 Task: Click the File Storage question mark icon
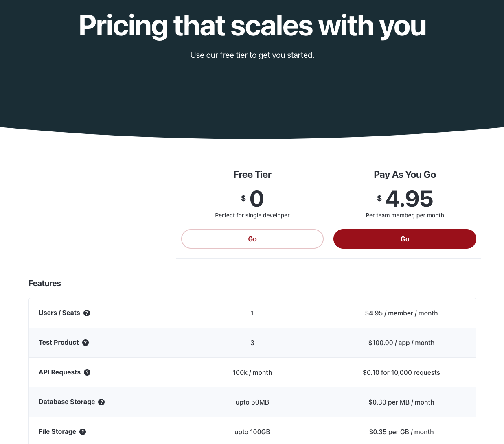pyautogui.click(x=83, y=432)
